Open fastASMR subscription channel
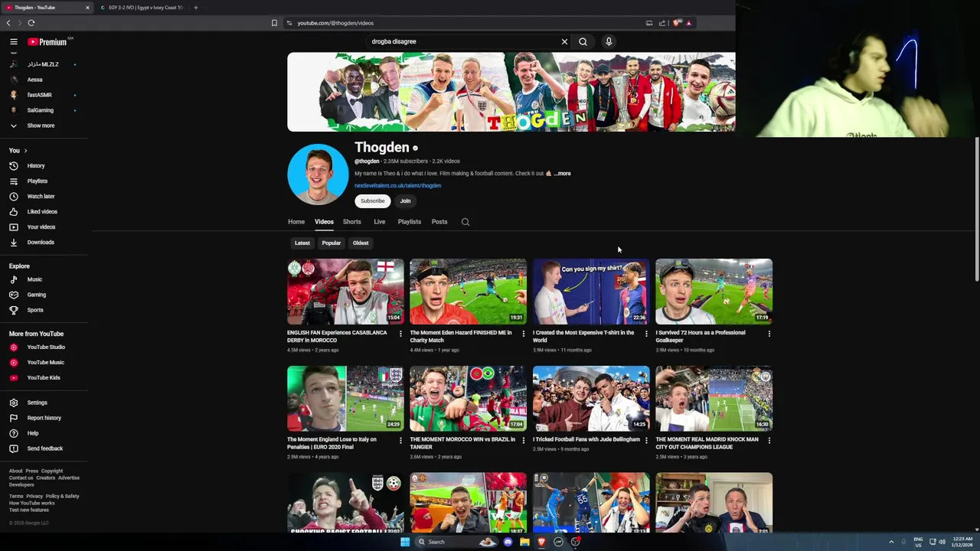 (x=39, y=95)
